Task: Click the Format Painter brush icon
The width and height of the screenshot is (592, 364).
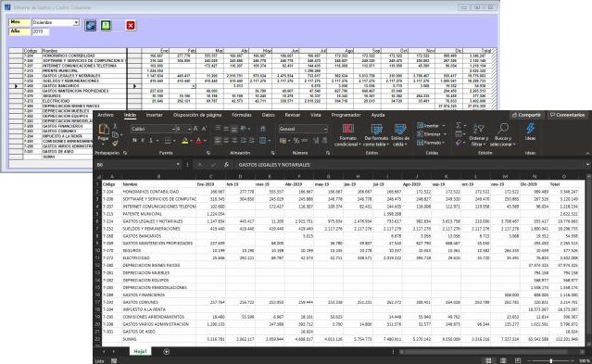Action: (x=115, y=144)
